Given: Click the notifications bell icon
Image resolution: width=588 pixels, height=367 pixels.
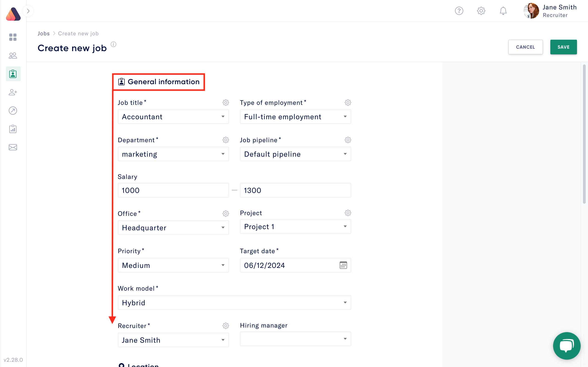Looking at the screenshot, I should [x=503, y=11].
